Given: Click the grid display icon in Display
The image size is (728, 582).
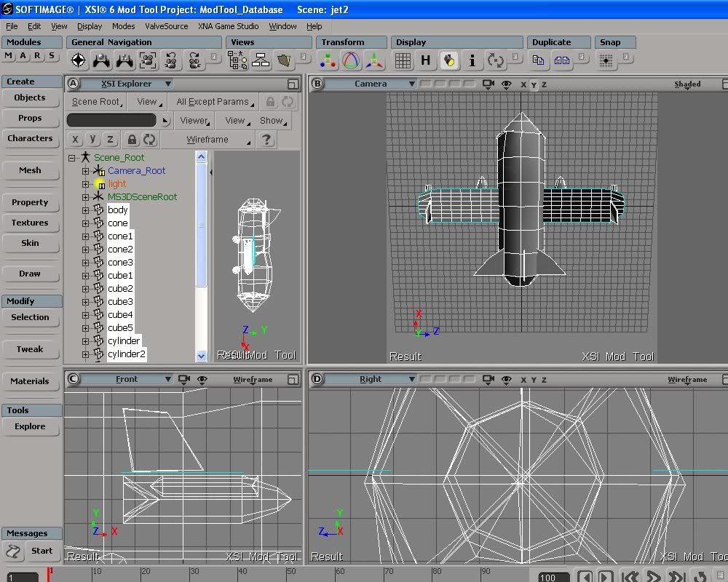Looking at the screenshot, I should [x=403, y=60].
